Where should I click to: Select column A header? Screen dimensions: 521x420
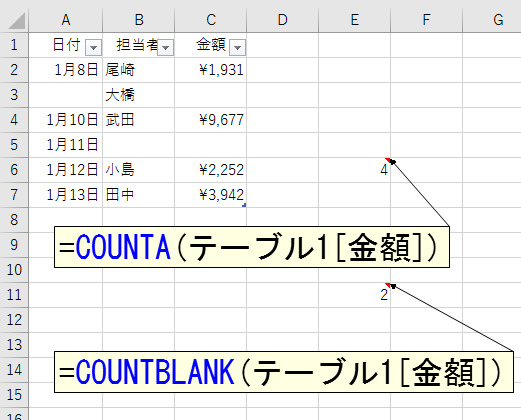coord(66,20)
